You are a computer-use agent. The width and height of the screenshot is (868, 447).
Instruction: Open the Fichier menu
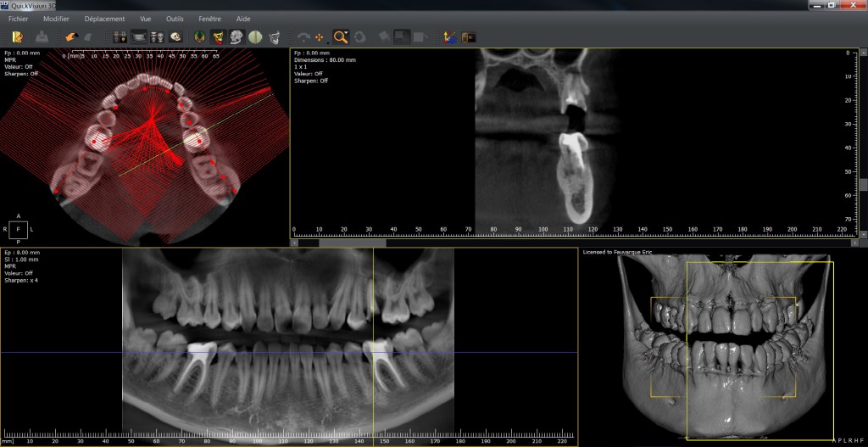click(x=19, y=19)
